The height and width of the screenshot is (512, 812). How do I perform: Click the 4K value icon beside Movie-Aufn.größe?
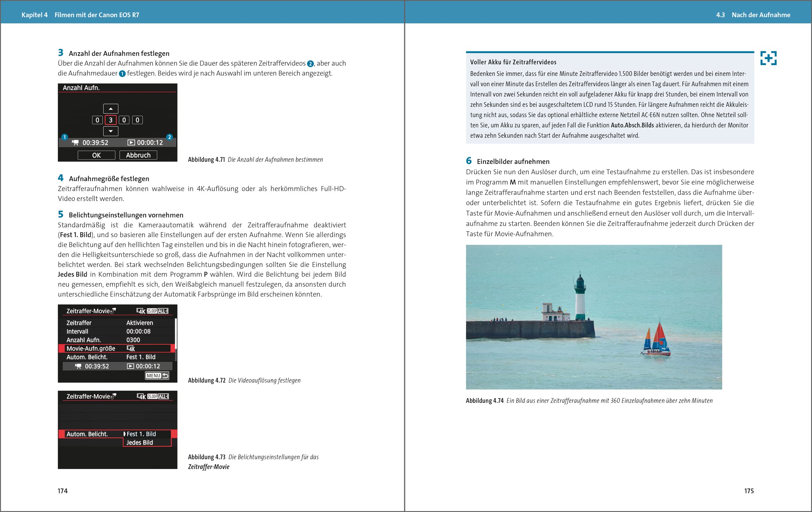[131, 349]
